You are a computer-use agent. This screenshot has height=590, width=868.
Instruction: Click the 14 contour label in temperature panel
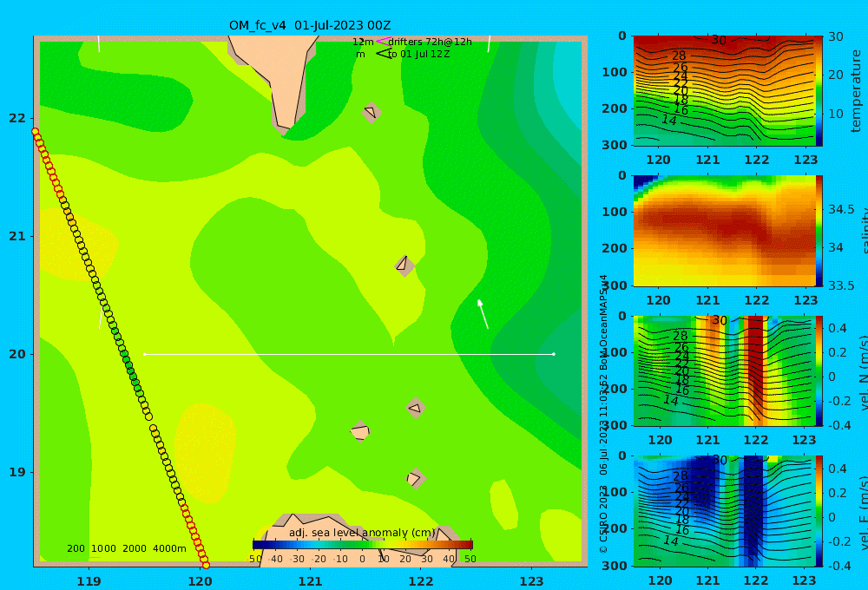[x=668, y=120]
